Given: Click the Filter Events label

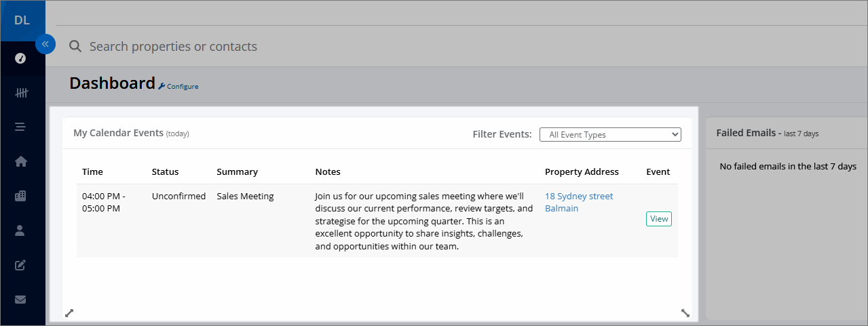Looking at the screenshot, I should (502, 134).
